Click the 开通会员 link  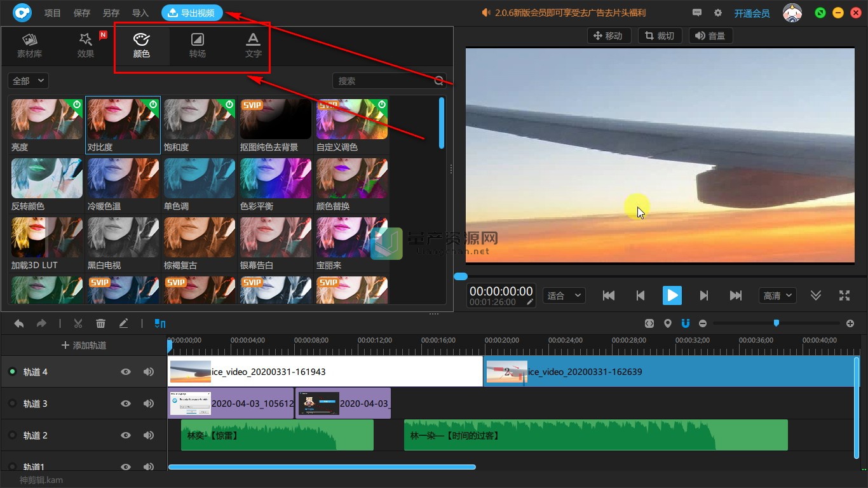pyautogui.click(x=752, y=13)
